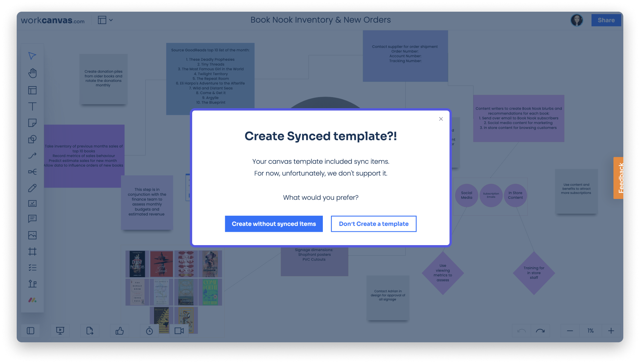Open the Feedback side tab
The width and height of the screenshot is (640, 364).
click(618, 178)
